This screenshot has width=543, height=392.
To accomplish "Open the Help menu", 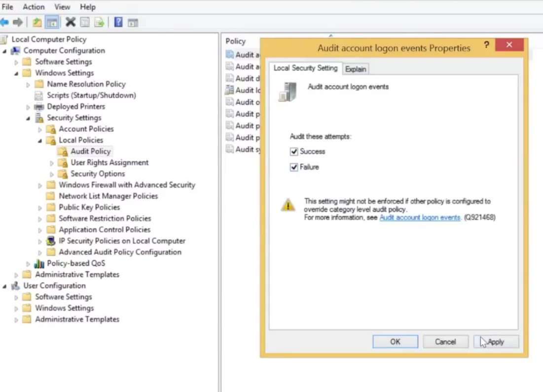I will coord(88,6).
